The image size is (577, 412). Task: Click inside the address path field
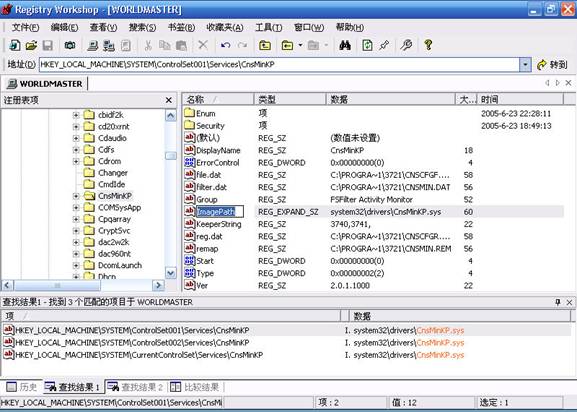[x=279, y=65]
